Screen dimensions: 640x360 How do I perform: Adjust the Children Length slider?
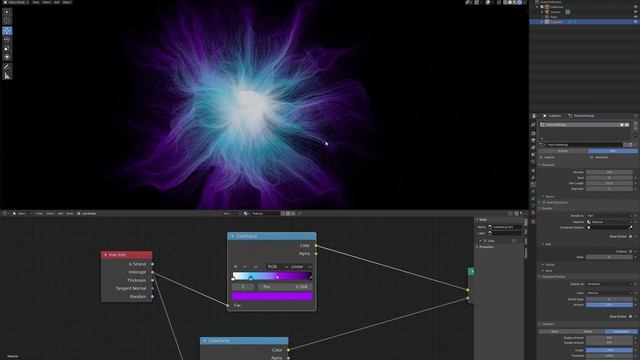pos(609,350)
